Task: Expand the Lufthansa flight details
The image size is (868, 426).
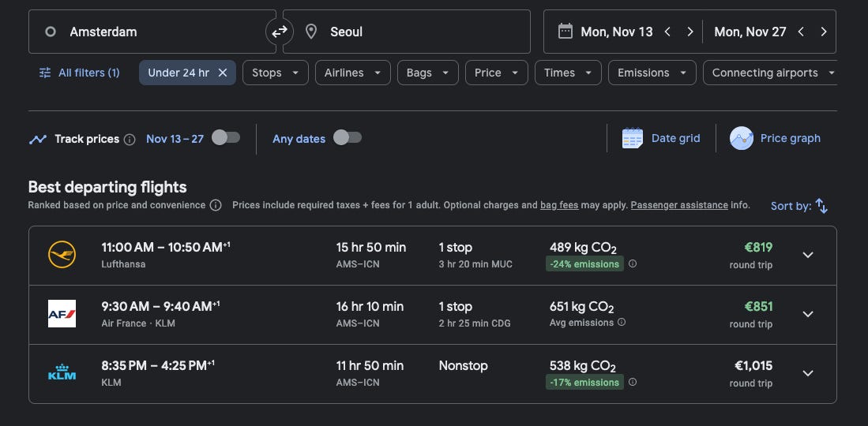Action: click(807, 255)
